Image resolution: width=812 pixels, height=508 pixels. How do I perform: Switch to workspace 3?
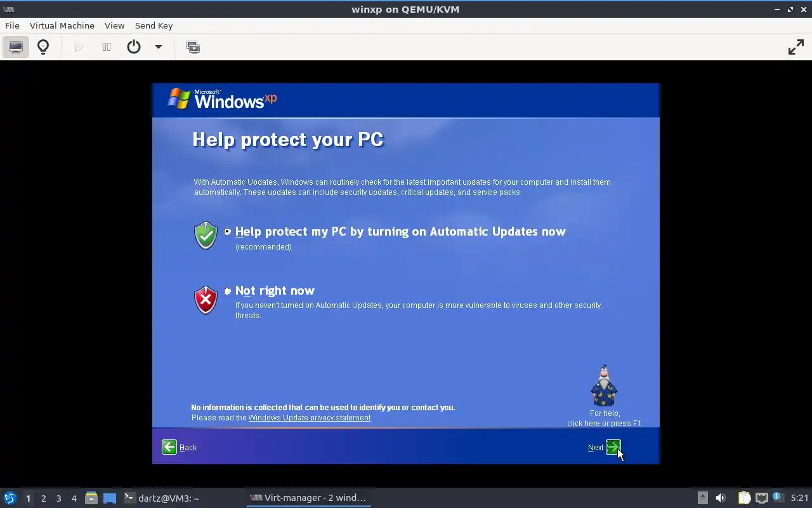58,498
